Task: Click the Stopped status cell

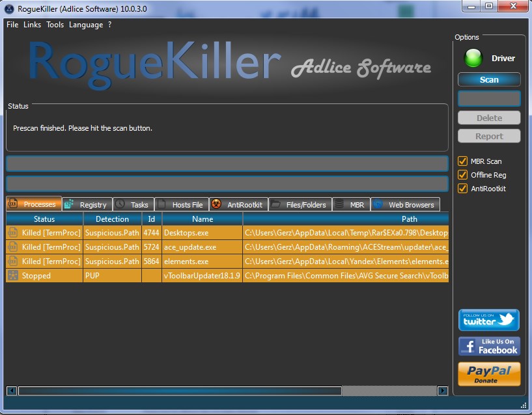Action: pyautogui.click(x=44, y=275)
